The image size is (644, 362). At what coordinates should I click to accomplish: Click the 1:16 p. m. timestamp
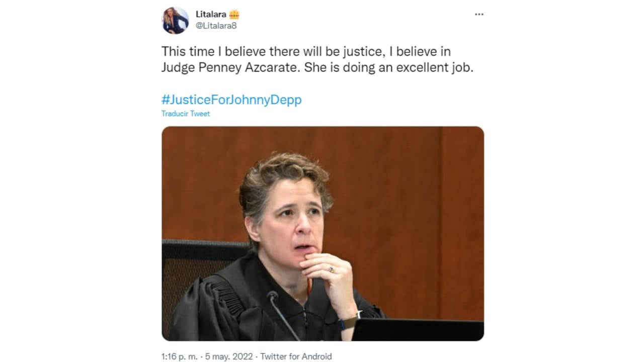click(179, 356)
